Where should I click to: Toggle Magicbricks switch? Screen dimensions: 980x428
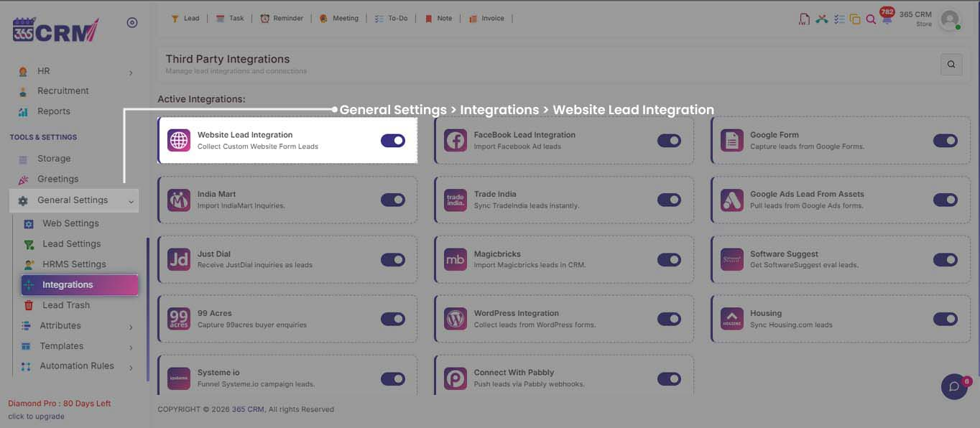[x=669, y=259]
